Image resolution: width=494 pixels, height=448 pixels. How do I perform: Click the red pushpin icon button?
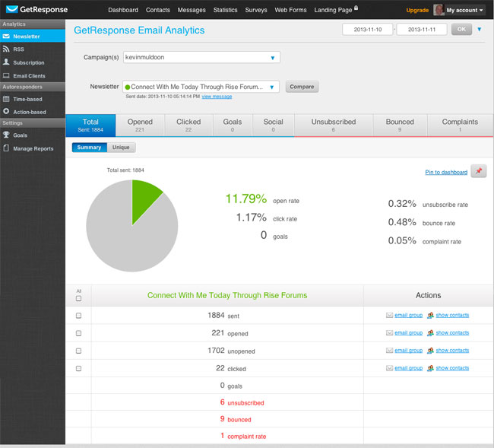(479, 171)
